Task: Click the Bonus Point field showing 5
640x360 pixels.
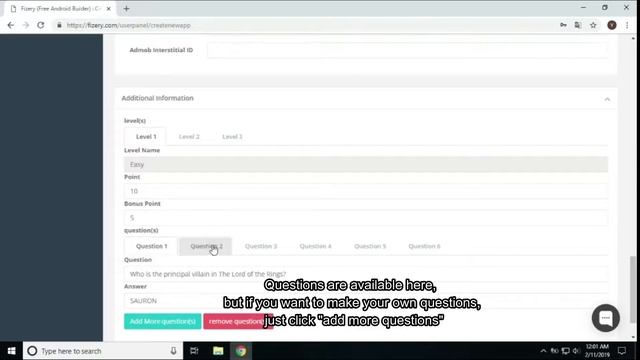Action: pyautogui.click(x=366, y=218)
